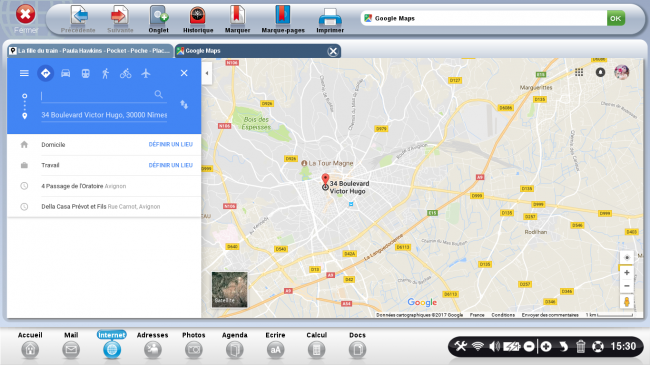Open the trash bin in tray
650x365 pixels.
(581, 346)
